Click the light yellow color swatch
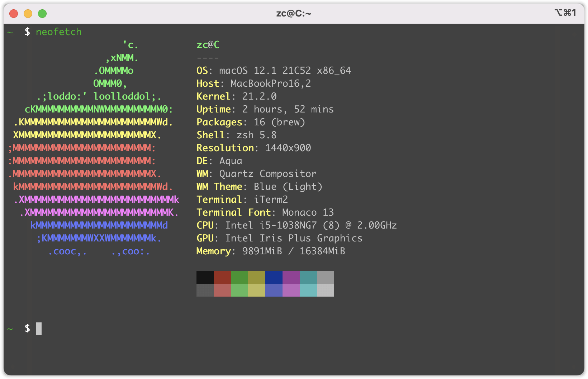This screenshot has height=379, width=588. (x=257, y=290)
